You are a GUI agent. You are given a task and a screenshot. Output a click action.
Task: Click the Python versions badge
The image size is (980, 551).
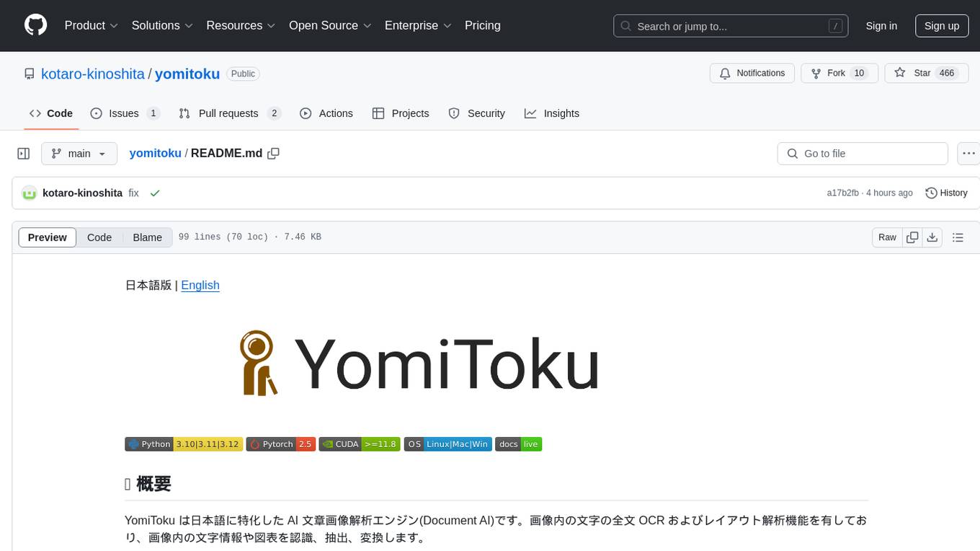[x=183, y=444]
